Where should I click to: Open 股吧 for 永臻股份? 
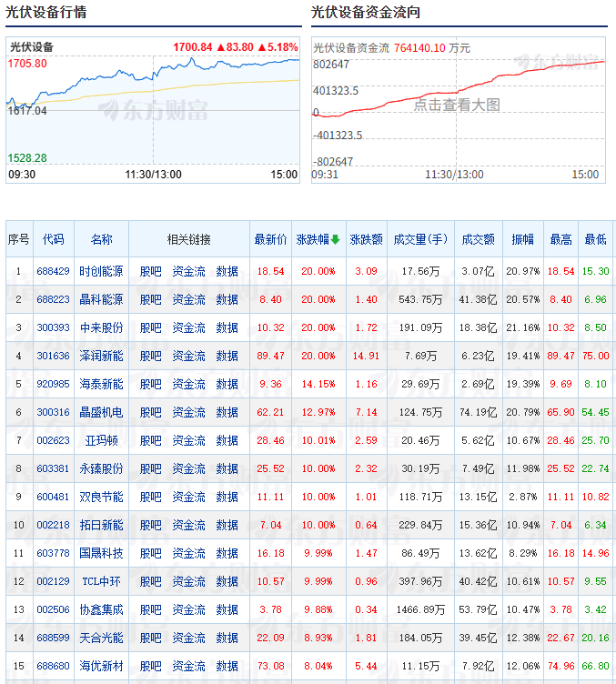(x=150, y=468)
